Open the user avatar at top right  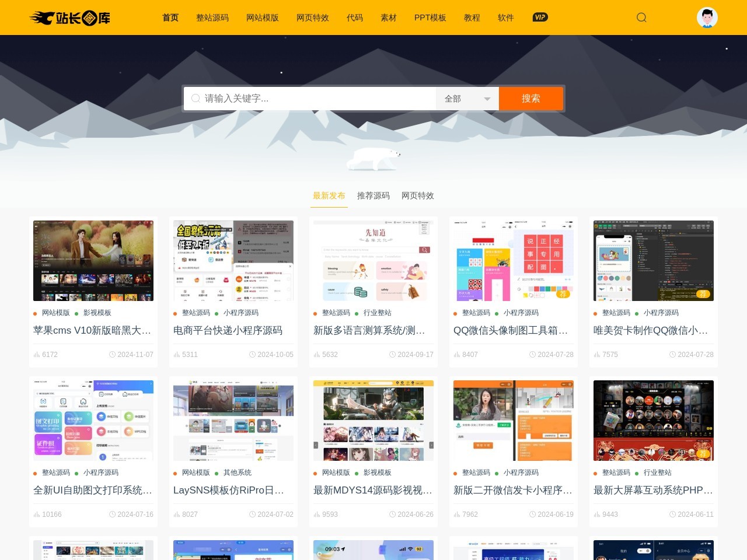coord(707,17)
